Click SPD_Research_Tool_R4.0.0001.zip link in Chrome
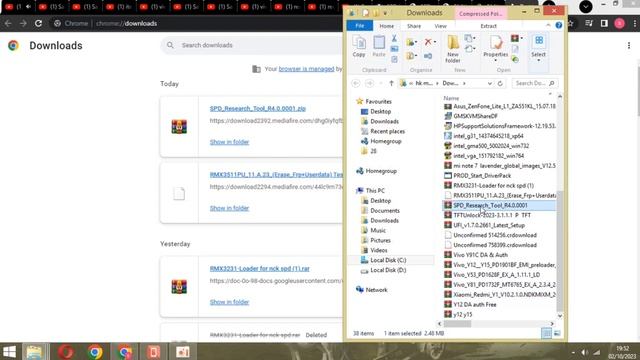640x360 pixels. coord(258,109)
